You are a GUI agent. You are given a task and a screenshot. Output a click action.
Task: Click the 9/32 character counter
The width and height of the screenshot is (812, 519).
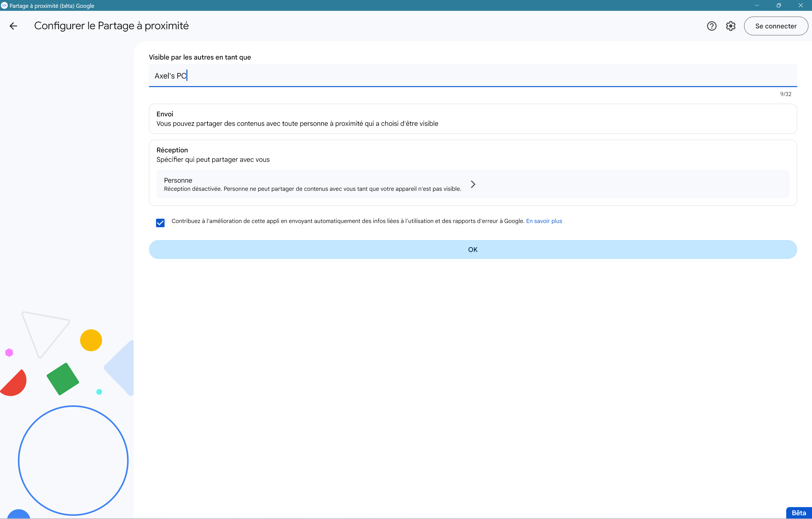click(x=785, y=94)
